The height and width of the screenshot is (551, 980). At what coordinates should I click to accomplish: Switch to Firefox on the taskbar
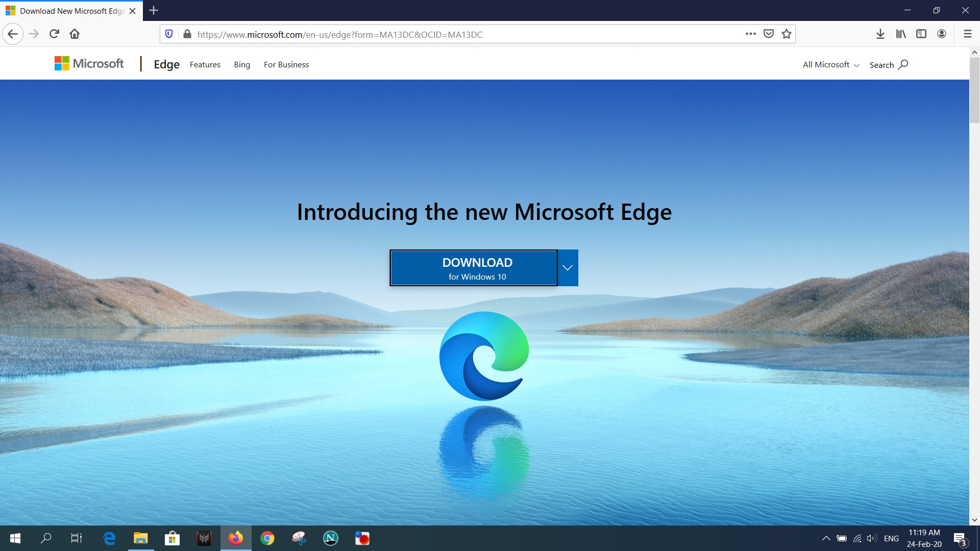[236, 538]
